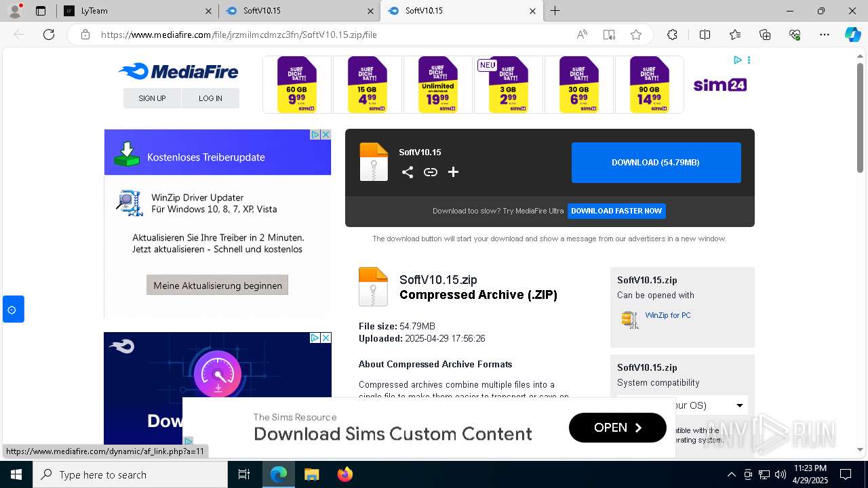Click the blue side feedback widget
Image resolution: width=868 pixels, height=488 pixels.
[12, 310]
